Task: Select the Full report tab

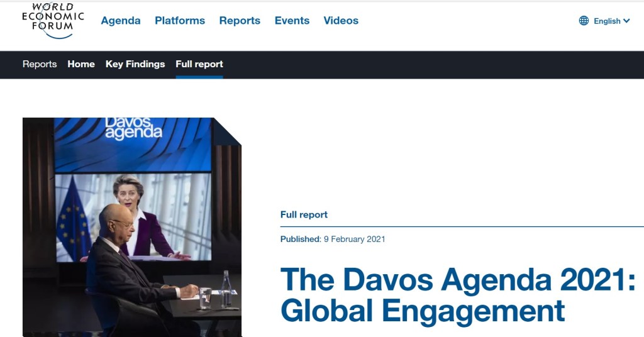Action: pyautogui.click(x=199, y=64)
